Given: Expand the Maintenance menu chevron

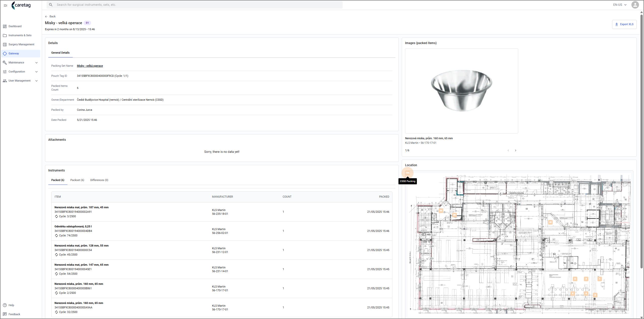Looking at the screenshot, I should click(36, 63).
